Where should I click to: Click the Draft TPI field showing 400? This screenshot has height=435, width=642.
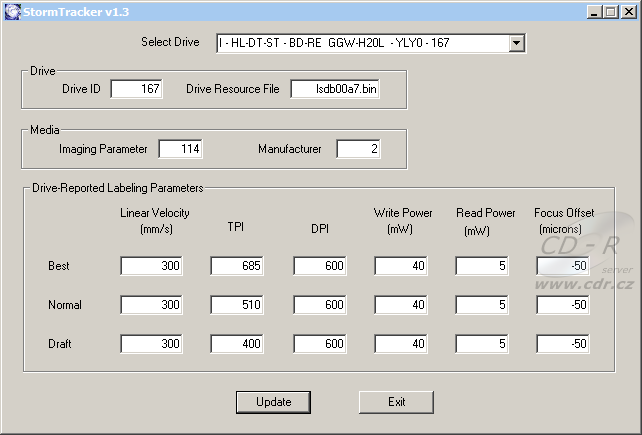pos(236,344)
